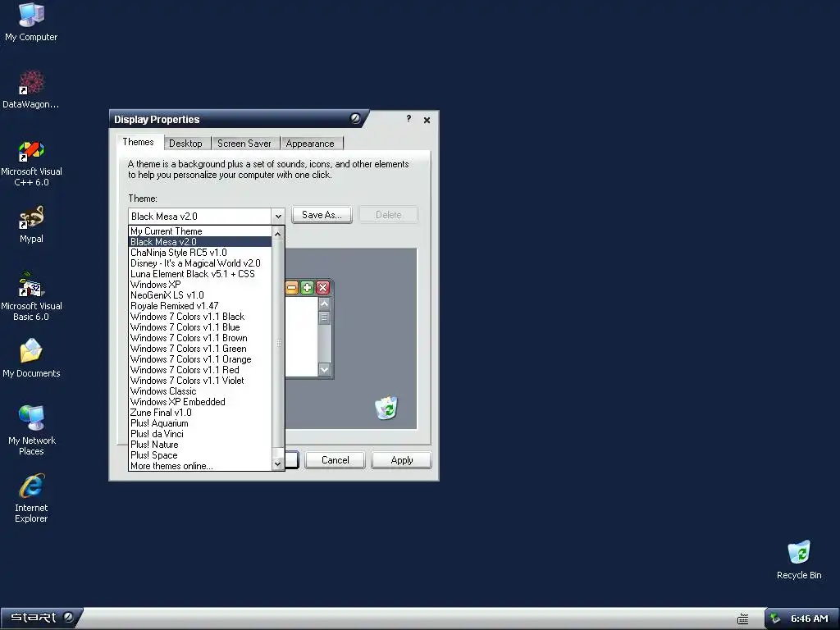Select Plus! Aquarium theme

point(200,423)
